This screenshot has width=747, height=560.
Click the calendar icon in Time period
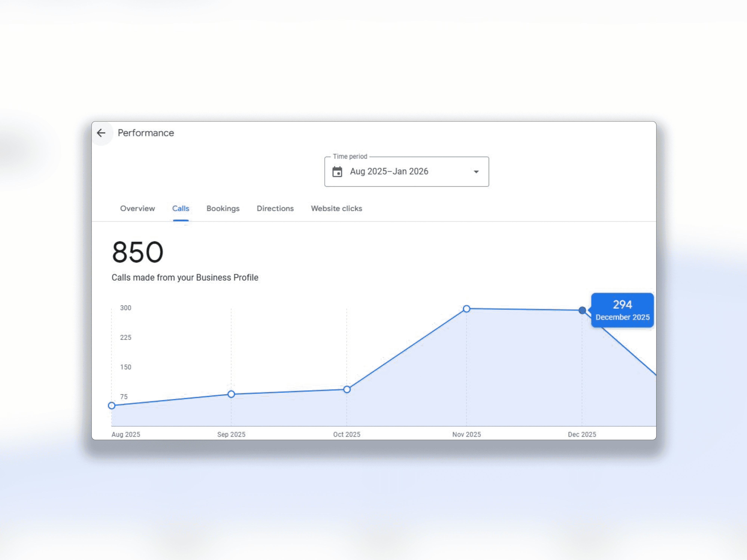[x=337, y=172]
